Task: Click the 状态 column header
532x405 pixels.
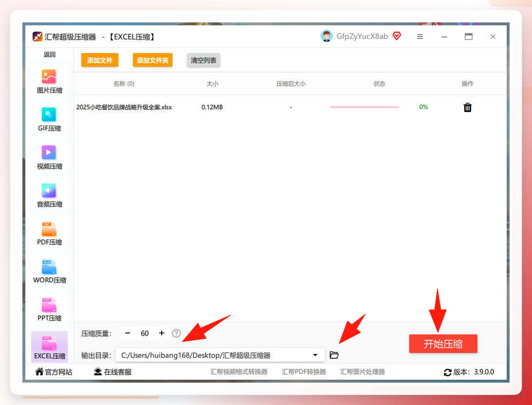Action: (x=380, y=84)
